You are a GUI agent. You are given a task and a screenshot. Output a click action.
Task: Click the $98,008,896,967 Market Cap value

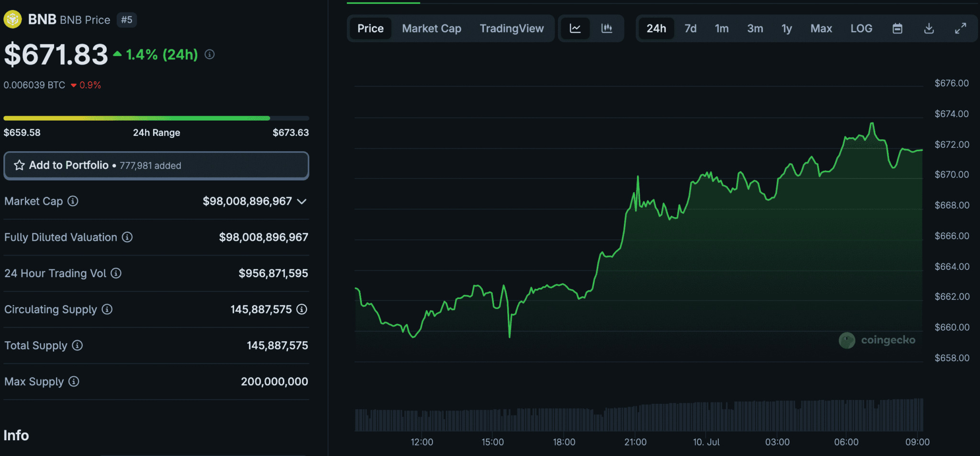click(247, 201)
